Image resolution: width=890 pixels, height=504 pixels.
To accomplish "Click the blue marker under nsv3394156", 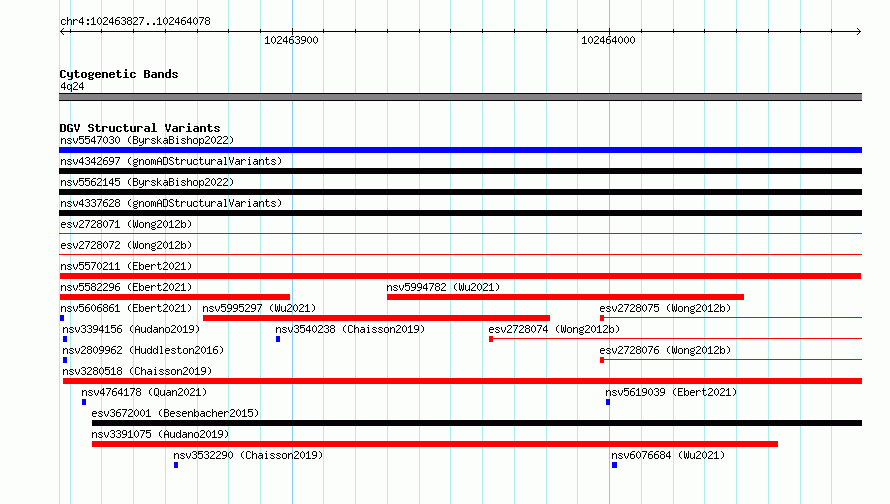I will tap(65, 339).
